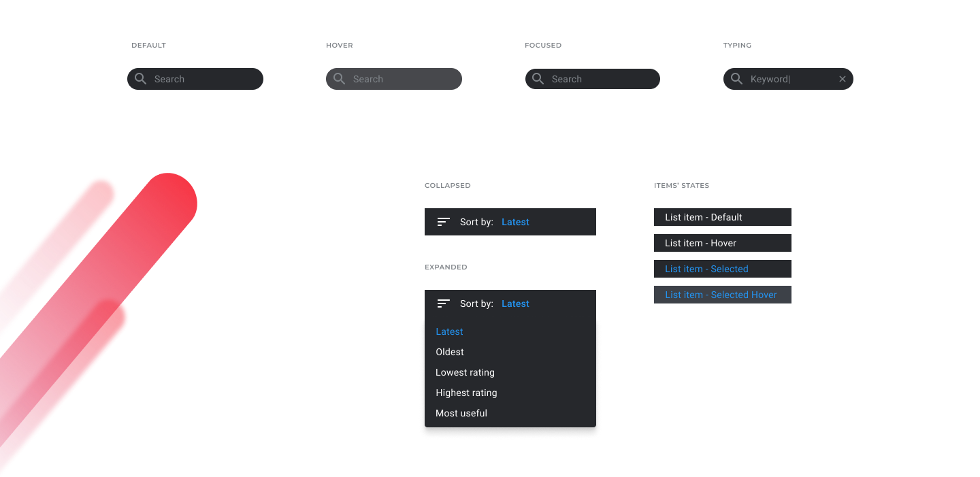Click the HOVER state label
The width and height of the screenshot is (980, 477).
340,46
